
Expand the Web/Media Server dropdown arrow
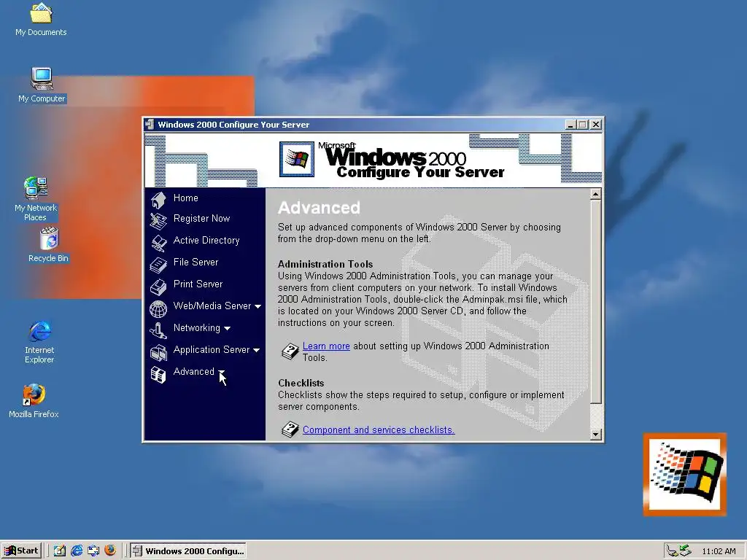[258, 307]
